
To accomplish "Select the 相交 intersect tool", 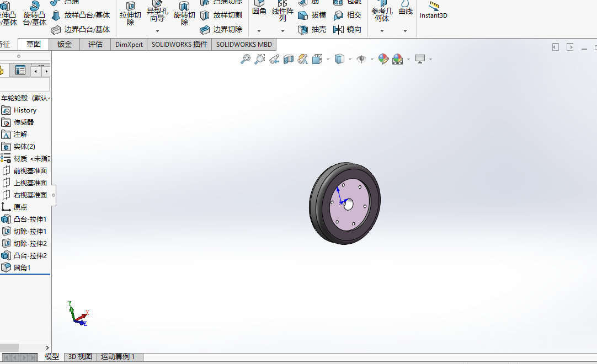I will coord(347,15).
